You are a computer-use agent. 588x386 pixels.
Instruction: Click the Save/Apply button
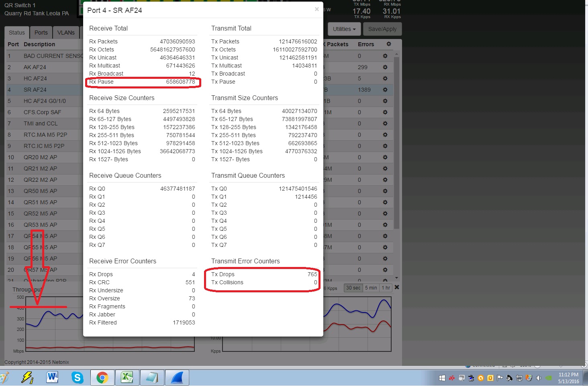point(382,29)
